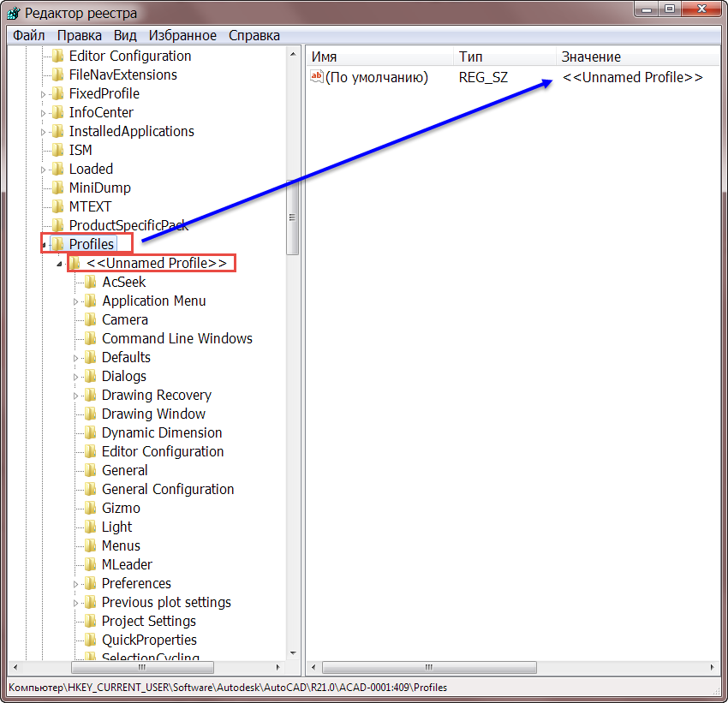Screen dimensions: 728x703
Task: Click the Registry Editor title bar icon
Action: pyautogui.click(x=14, y=13)
